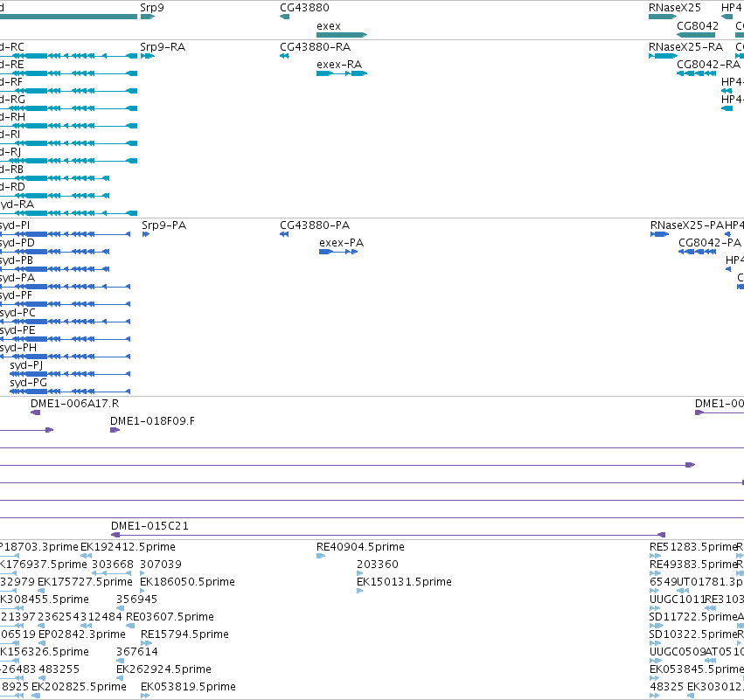Screen dimensions: 744x700
Task: Open the Srp9-RA transcript
Action: 148,56
